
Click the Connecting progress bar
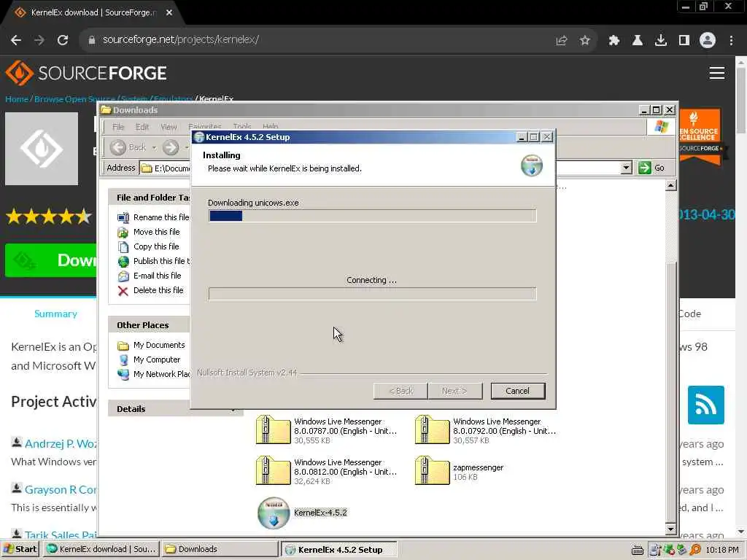tap(373, 294)
